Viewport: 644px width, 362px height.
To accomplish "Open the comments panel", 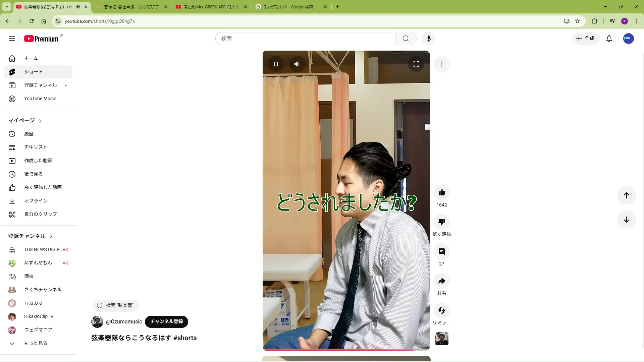I will (441, 251).
